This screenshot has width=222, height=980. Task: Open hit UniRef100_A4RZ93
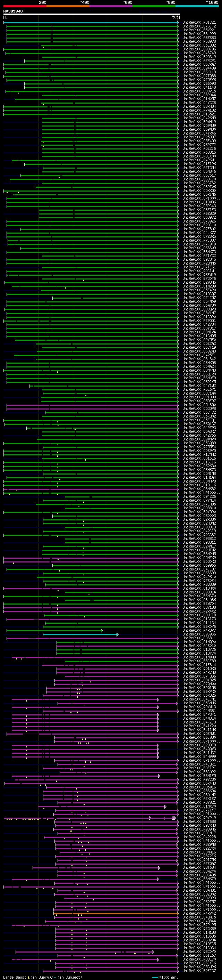click(199, 428)
